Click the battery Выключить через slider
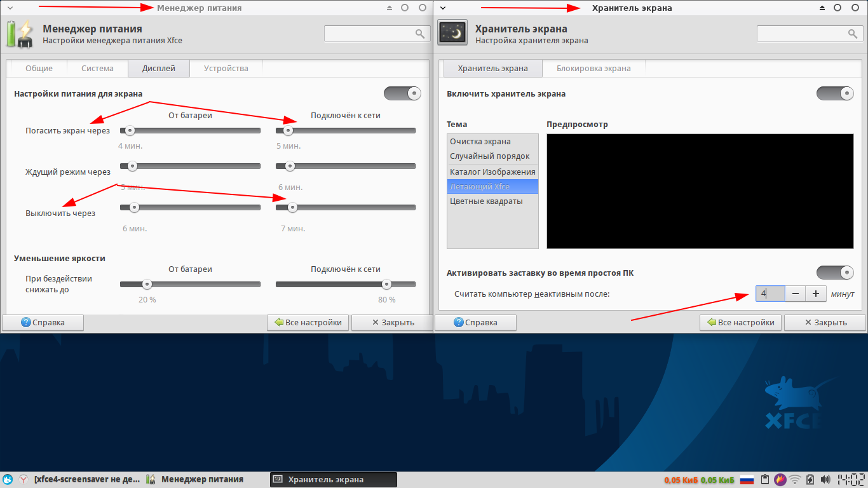 pyautogui.click(x=190, y=207)
